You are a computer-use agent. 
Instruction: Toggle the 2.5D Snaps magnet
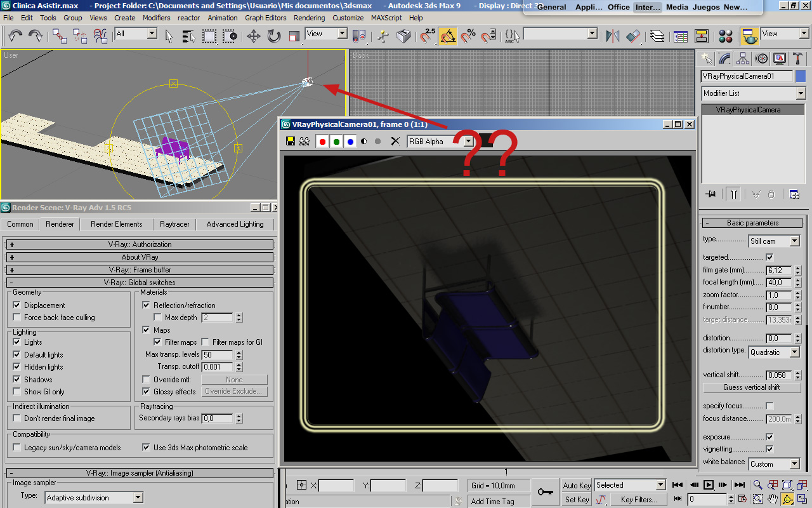(x=428, y=36)
